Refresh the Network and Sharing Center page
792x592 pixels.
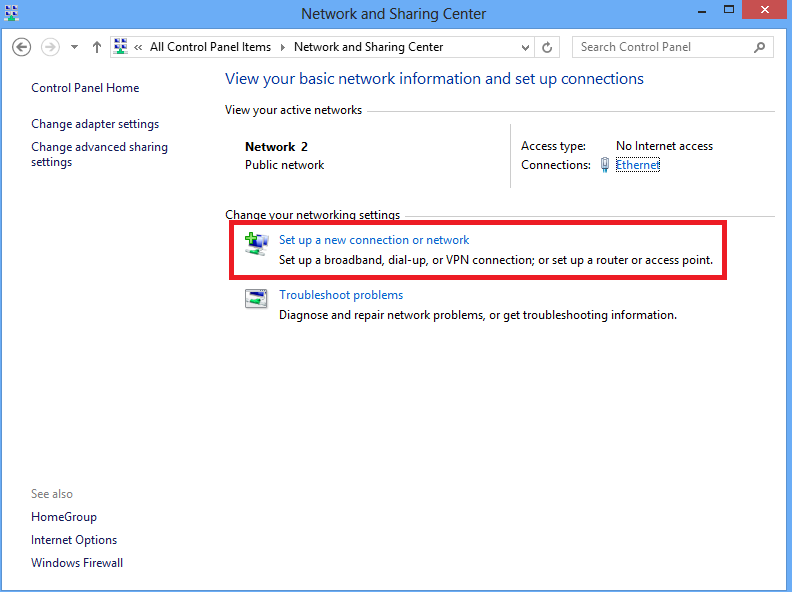pyautogui.click(x=547, y=47)
